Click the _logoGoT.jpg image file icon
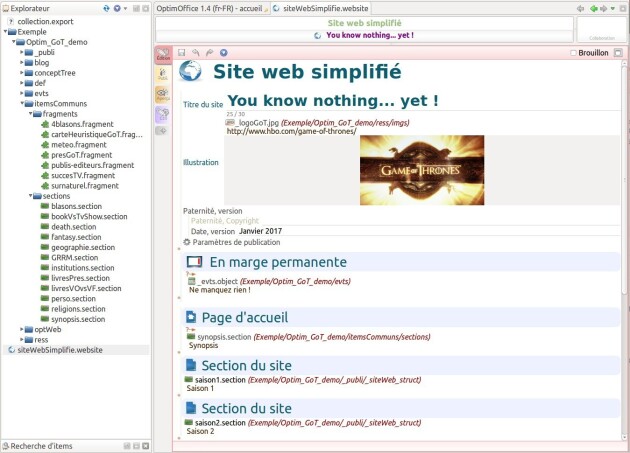The width and height of the screenshot is (630, 453). click(x=230, y=123)
